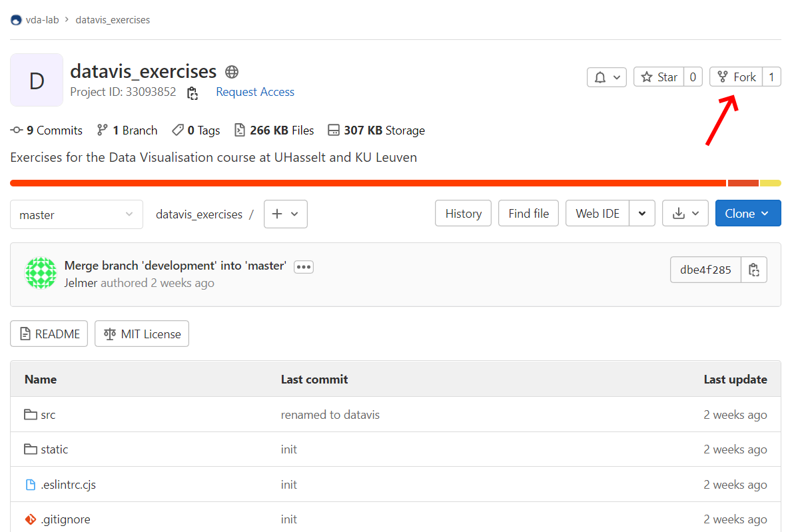Fork the repository
Viewport: 792px width, 532px height.
737,77
